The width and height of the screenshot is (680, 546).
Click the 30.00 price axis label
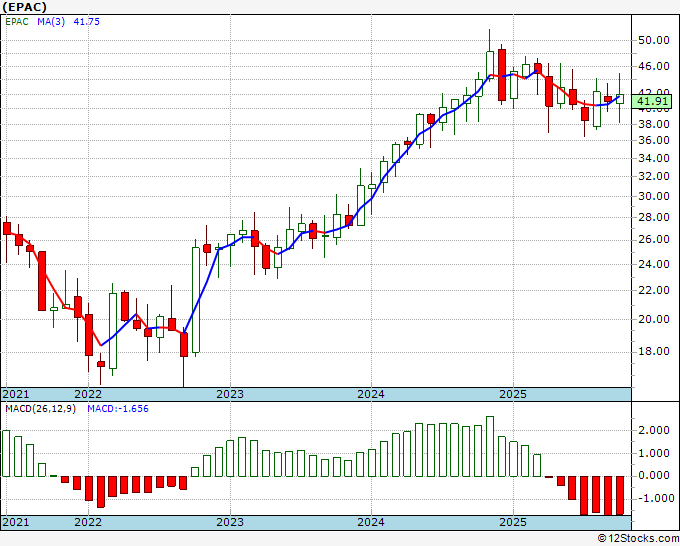click(654, 196)
